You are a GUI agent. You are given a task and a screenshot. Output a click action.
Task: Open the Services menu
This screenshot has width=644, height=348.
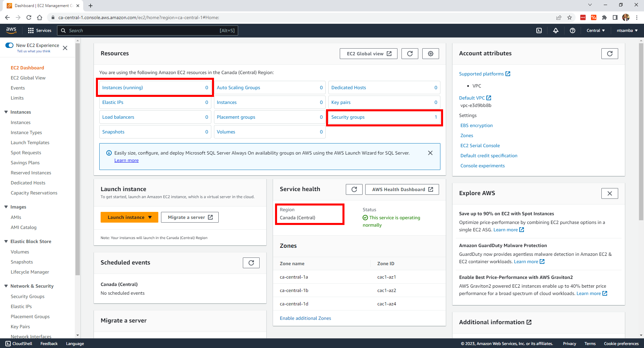(x=40, y=31)
